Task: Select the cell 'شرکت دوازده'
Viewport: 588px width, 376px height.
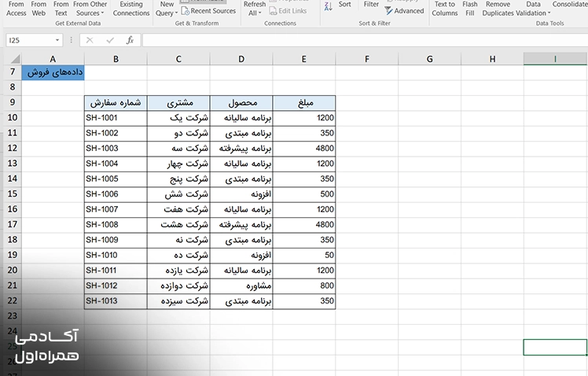Action: pyautogui.click(x=178, y=286)
